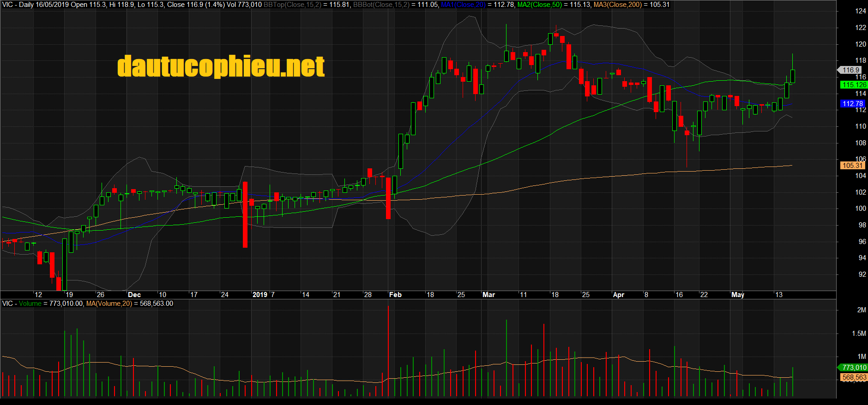Click the May label on date axis
This screenshot has width=868, height=405.
[x=738, y=295]
